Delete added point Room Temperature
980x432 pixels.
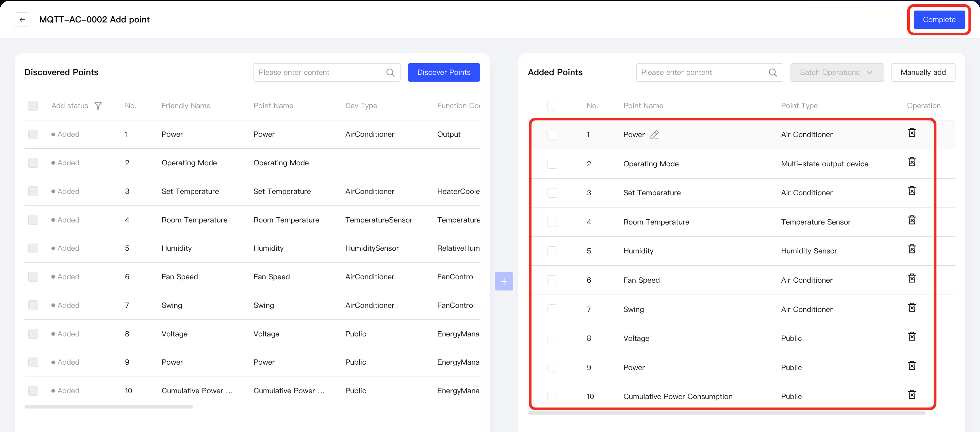pos(912,220)
